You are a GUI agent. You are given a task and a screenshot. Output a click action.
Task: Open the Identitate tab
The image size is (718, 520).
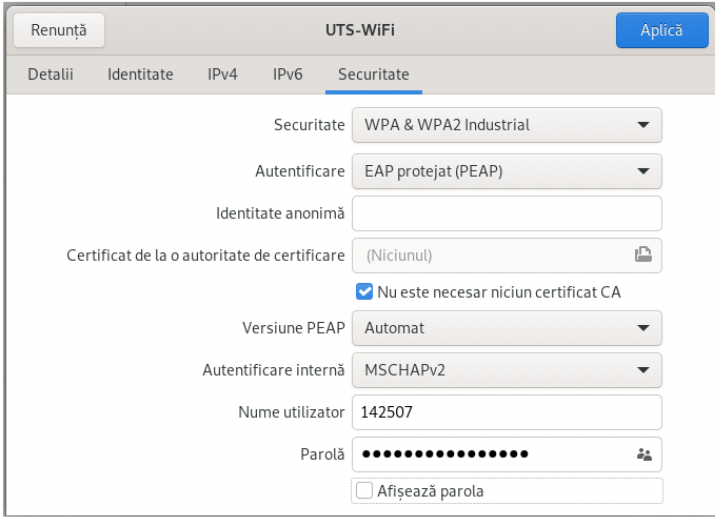coord(140,74)
